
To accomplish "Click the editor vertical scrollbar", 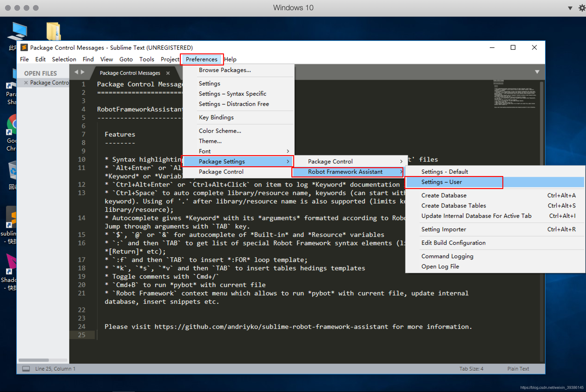I will (542, 221).
